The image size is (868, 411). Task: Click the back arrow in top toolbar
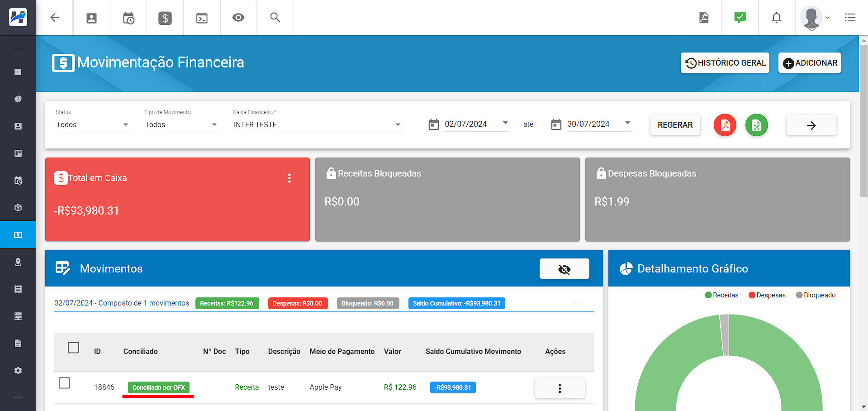tap(55, 18)
